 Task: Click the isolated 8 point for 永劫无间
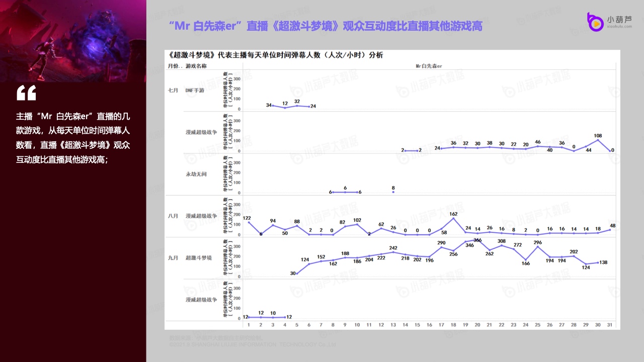[393, 192]
